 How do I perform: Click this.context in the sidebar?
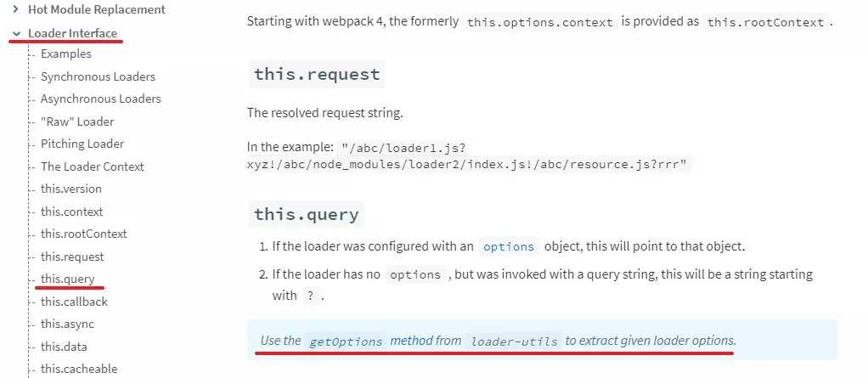[71, 212]
